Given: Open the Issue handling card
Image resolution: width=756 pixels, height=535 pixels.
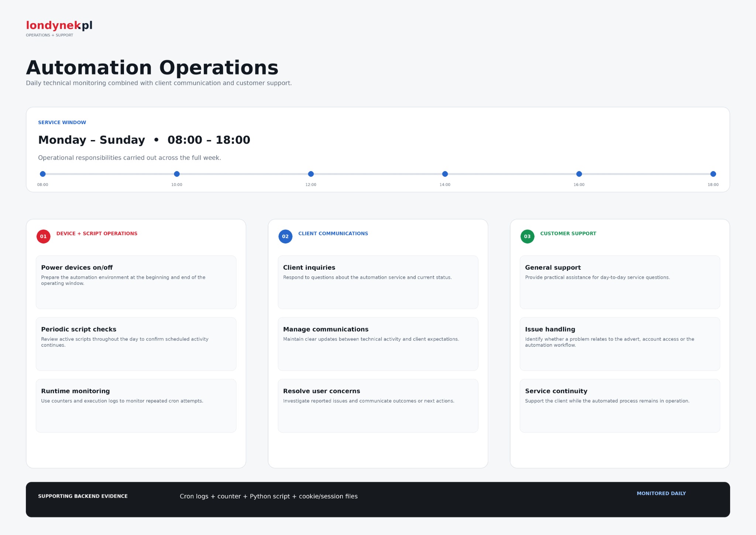Looking at the screenshot, I should [620, 344].
